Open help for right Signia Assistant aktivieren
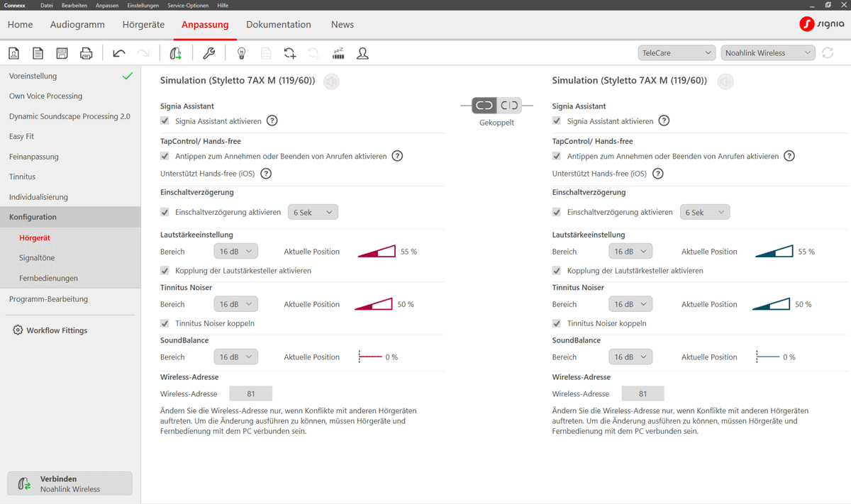Viewport: 851px width, 504px height. pos(664,121)
